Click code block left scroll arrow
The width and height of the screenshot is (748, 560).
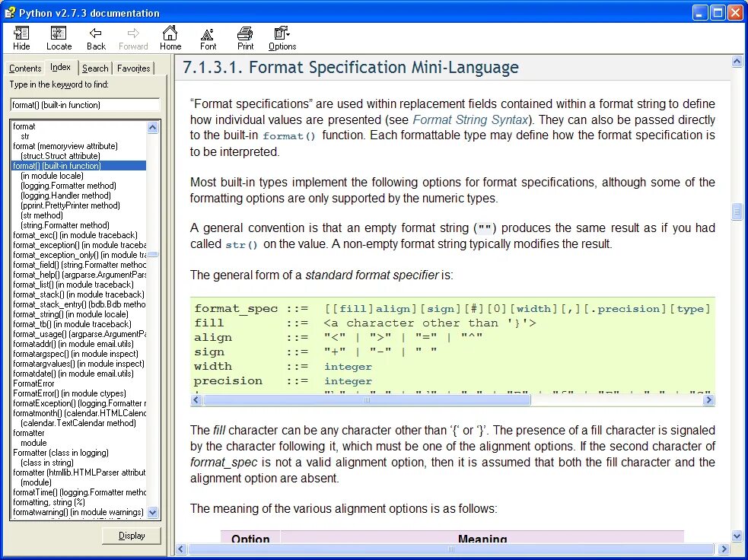[x=196, y=399]
